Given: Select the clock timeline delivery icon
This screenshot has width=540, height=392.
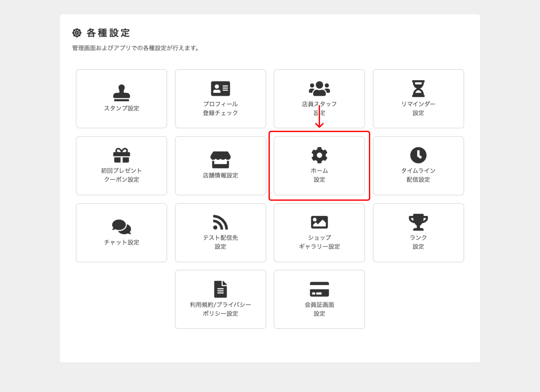Looking at the screenshot, I should [x=418, y=155].
